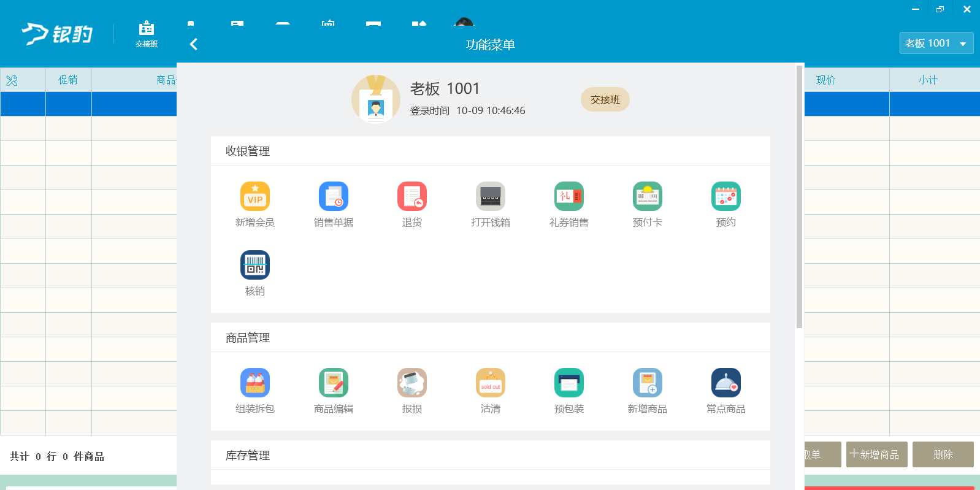
Task: Open 常点商品 frequently ordered items
Action: point(726,383)
